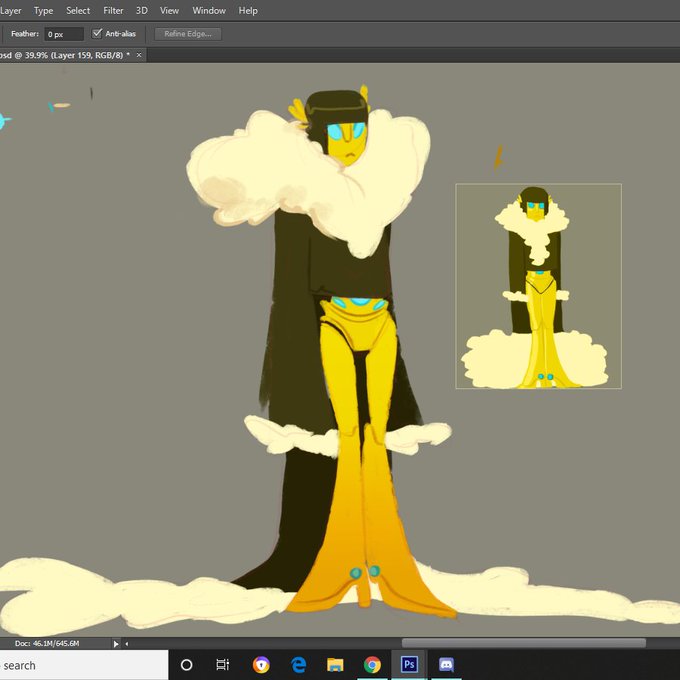Click the small left scroll arrow
The image size is (680, 680).
pyautogui.click(x=127, y=644)
